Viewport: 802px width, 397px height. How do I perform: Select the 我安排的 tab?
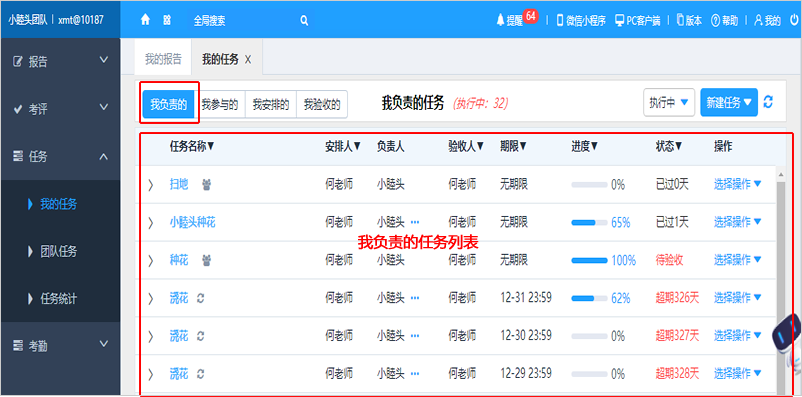tap(271, 105)
